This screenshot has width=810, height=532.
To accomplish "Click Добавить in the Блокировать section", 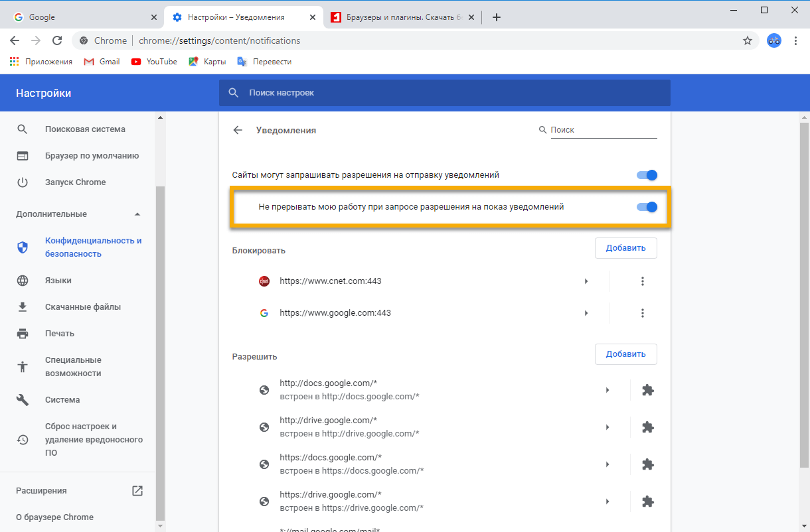I will click(625, 248).
